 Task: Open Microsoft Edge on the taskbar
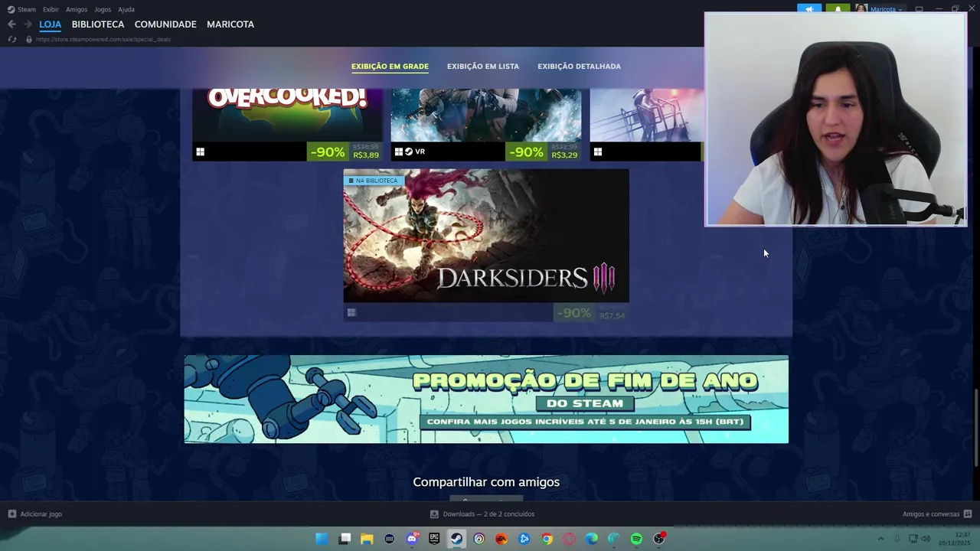pos(591,539)
